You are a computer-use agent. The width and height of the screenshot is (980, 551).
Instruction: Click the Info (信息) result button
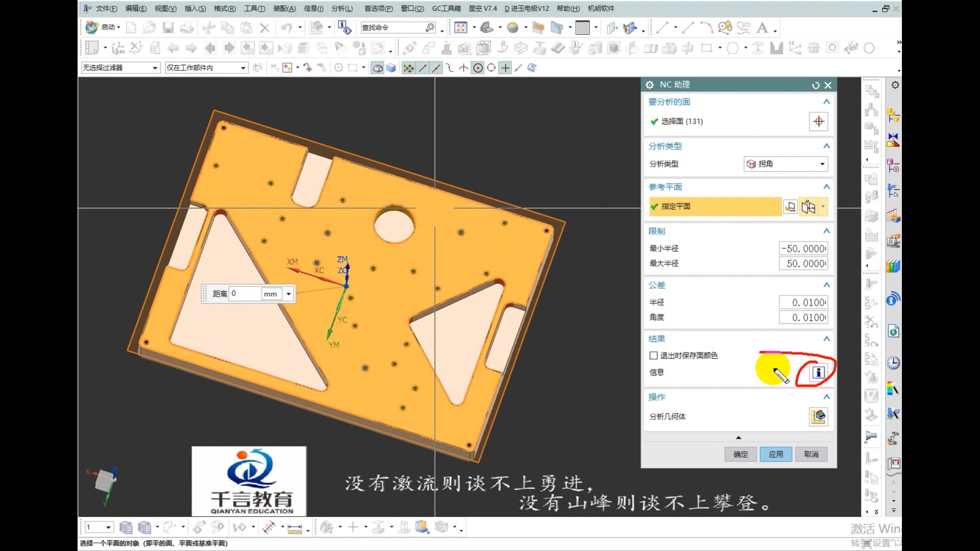[x=818, y=372]
